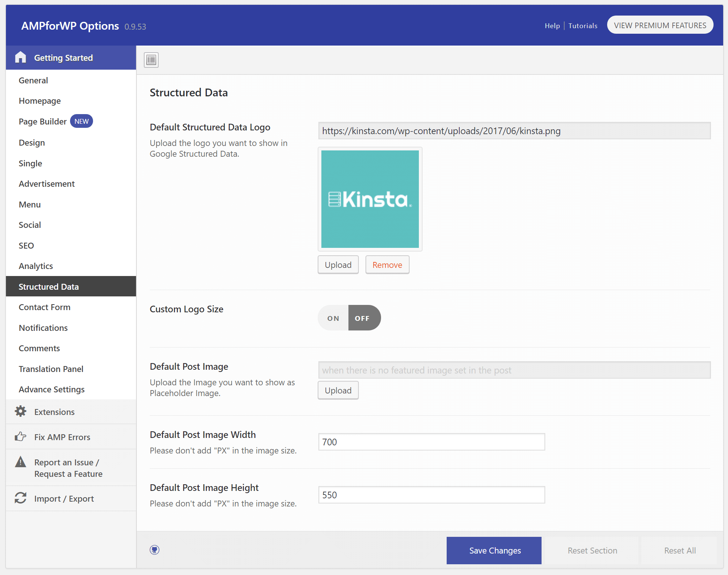This screenshot has height=575, width=728.
Task: Click the globe/language icon at bottom left
Action: point(155,550)
